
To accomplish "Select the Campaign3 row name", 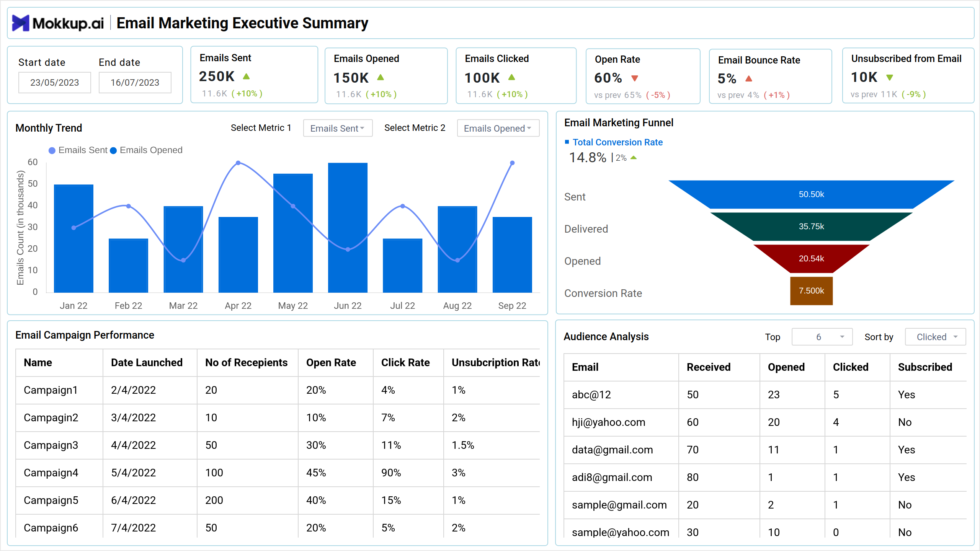I will point(51,445).
